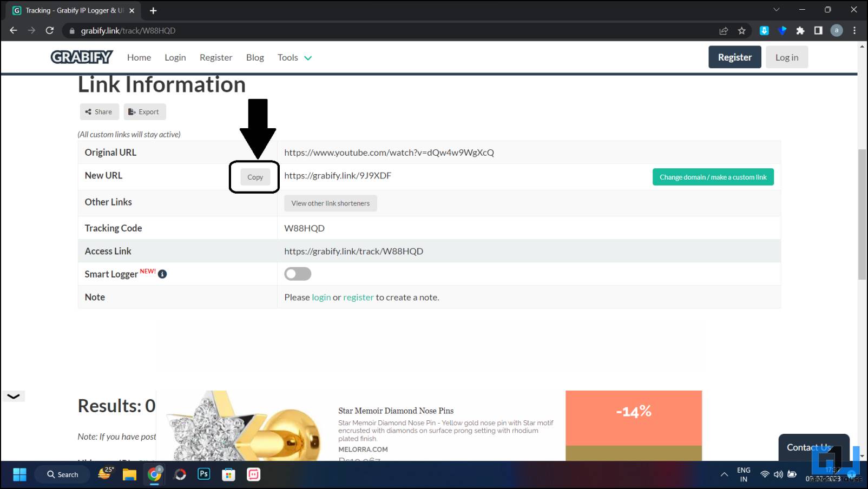Image resolution: width=868 pixels, height=489 pixels.
Task: Click the Log in button at top right
Action: click(787, 57)
